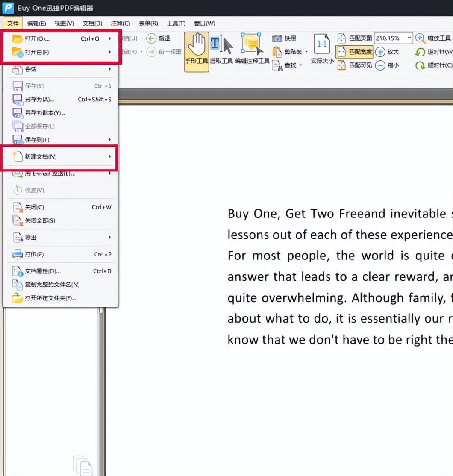The image size is (453, 476).
Task: Select the Hand tool (手形工具)
Action: (x=197, y=52)
